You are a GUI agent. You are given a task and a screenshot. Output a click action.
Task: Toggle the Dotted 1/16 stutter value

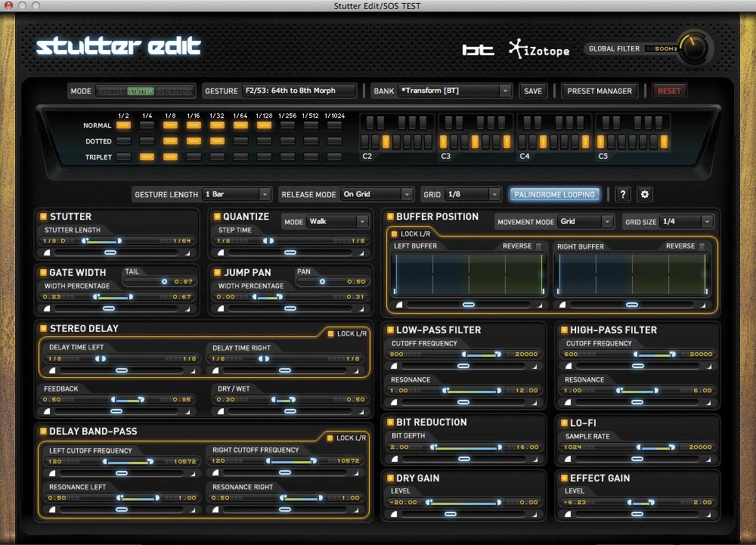click(x=194, y=141)
